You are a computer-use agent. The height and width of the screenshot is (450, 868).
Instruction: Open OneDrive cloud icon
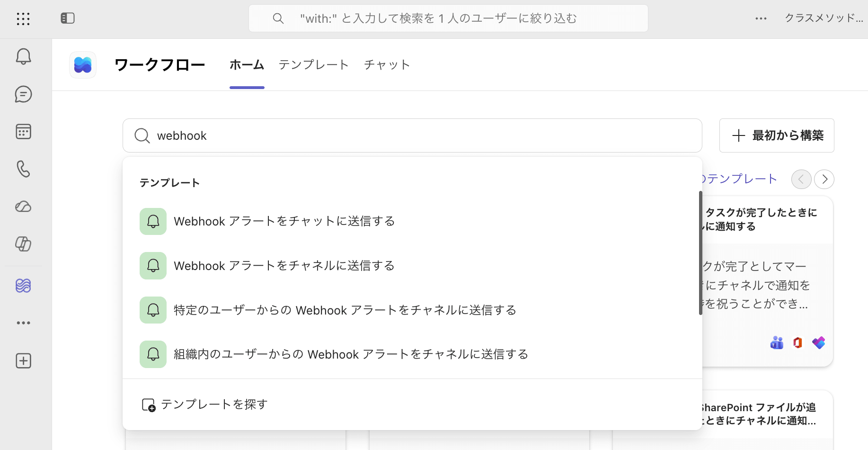(x=23, y=207)
